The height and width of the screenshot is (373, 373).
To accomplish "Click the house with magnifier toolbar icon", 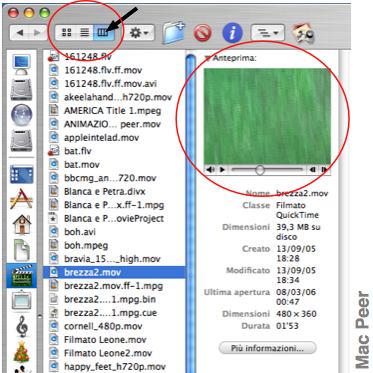I will pos(303,33).
